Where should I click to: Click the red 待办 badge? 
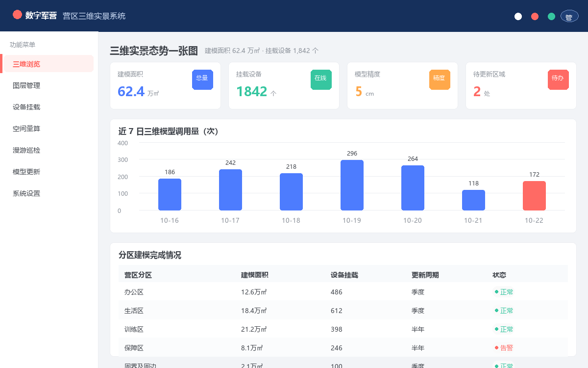click(558, 79)
